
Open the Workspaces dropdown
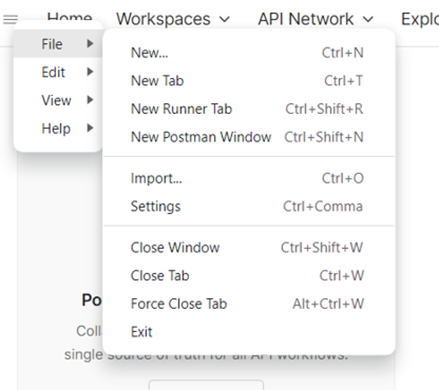(x=173, y=19)
